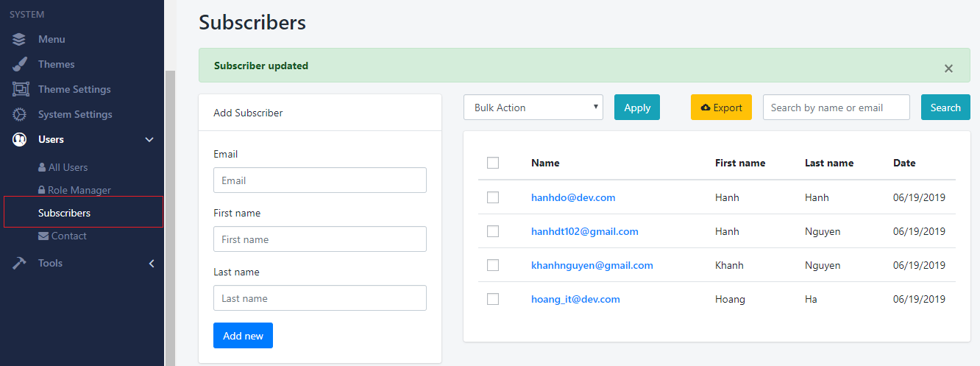Click the System Settings gear icon
The image size is (980, 366).
point(20,114)
